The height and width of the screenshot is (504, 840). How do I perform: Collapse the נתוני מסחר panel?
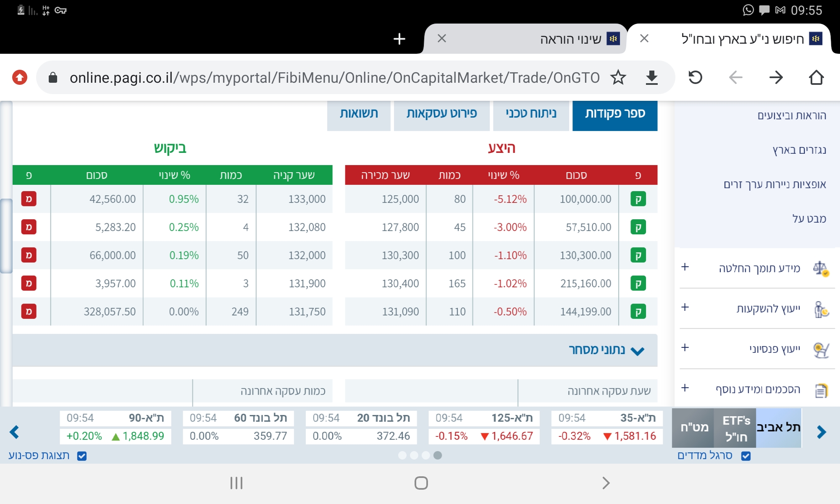click(637, 351)
